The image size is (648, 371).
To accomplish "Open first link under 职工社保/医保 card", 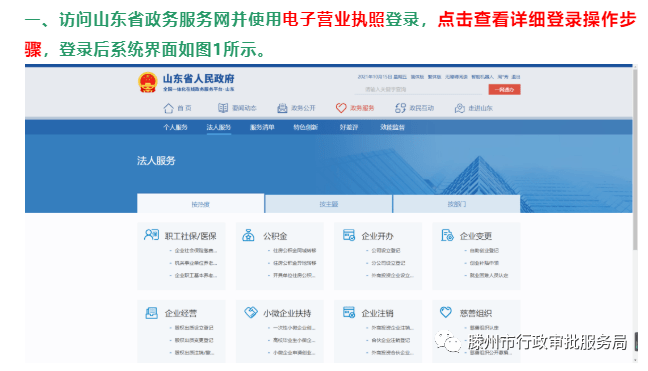I will click(x=195, y=250).
